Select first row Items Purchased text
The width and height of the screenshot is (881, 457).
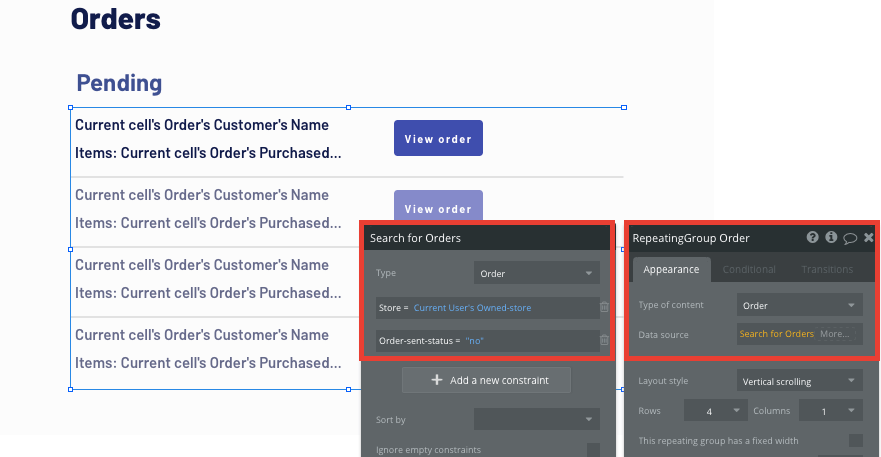click(208, 153)
